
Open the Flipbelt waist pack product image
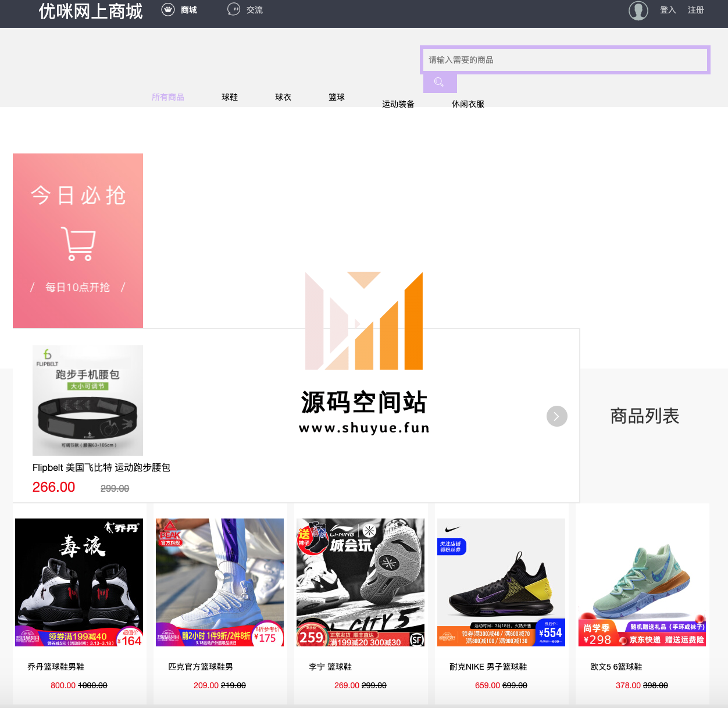point(88,401)
